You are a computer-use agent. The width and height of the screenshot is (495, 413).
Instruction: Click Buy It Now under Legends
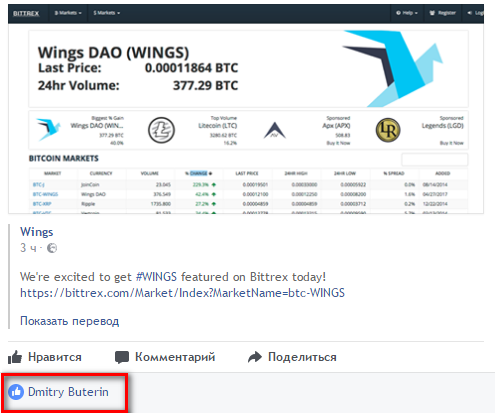[452, 143]
